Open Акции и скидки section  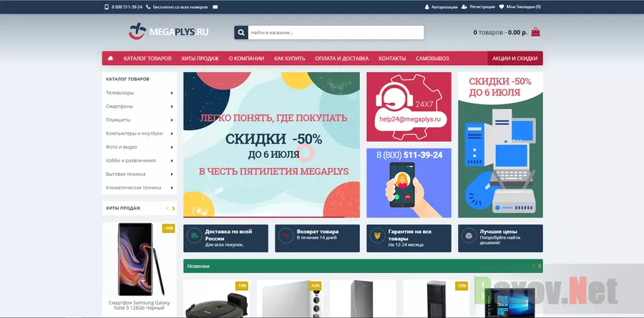(x=515, y=59)
